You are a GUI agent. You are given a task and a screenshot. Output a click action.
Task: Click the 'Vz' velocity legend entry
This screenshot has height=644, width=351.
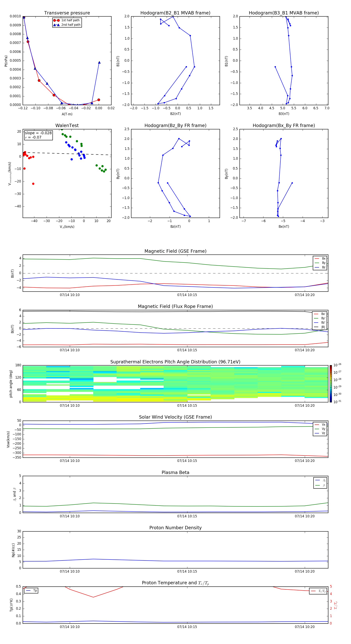click(320, 433)
